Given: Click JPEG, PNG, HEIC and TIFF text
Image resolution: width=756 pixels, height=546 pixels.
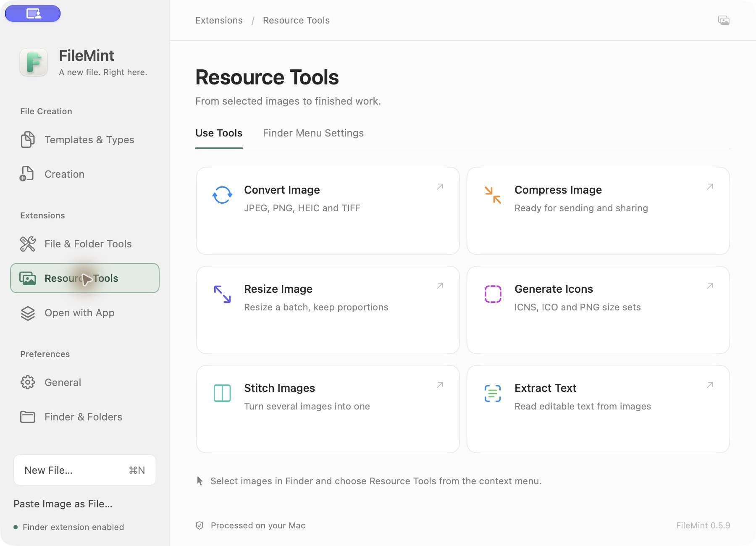Looking at the screenshot, I should 302,208.
